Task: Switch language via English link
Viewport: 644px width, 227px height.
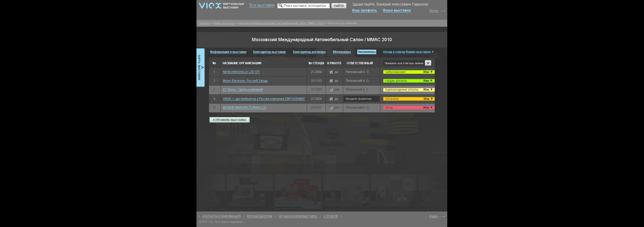Action: pyautogui.click(x=433, y=216)
